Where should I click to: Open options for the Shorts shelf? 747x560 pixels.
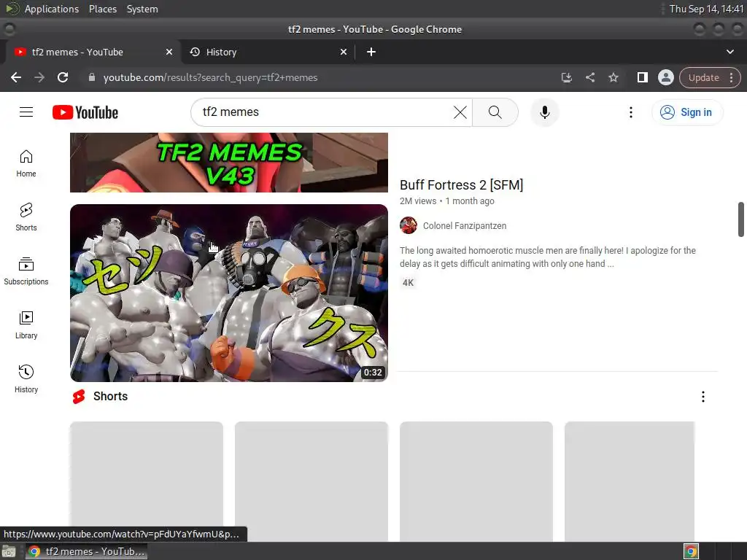coord(703,397)
